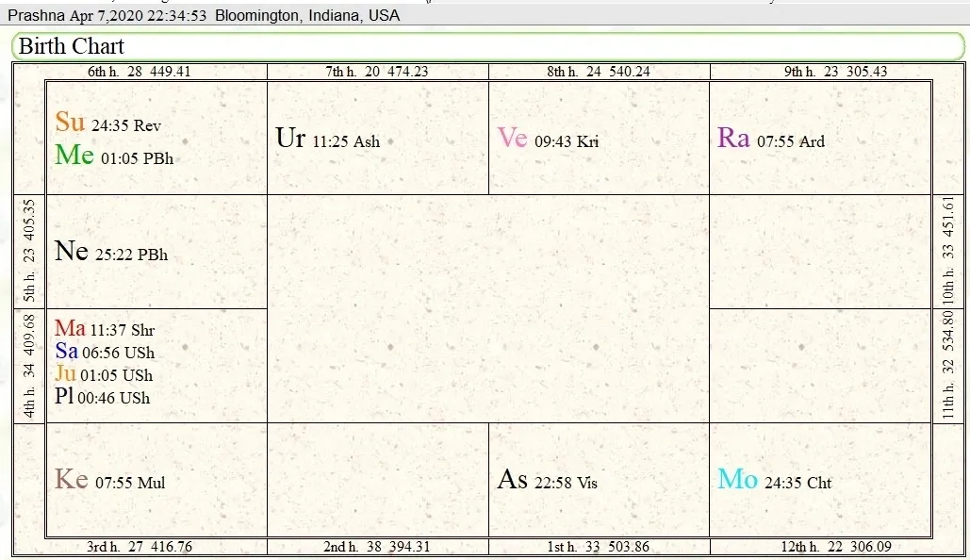Select Neptune (Ne) 25:22 PBh
This screenshot has height=560, width=970.
coord(111,252)
